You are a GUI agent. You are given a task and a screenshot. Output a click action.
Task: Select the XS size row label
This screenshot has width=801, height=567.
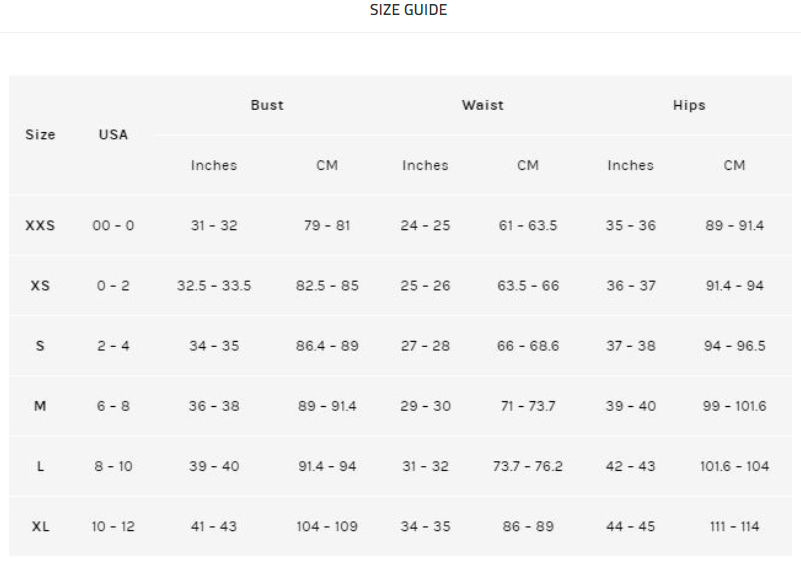[40, 286]
